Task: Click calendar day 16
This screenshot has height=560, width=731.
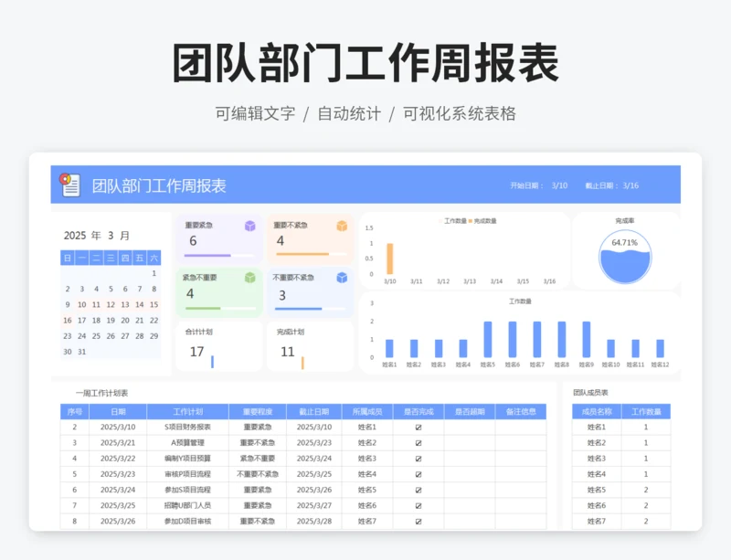Action: click(x=67, y=321)
